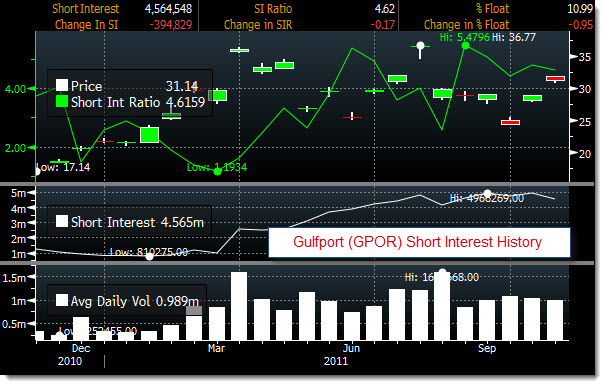The height and width of the screenshot is (385, 605).
Task: Click the 3m tick on the short interest axis
Action: coord(18,224)
